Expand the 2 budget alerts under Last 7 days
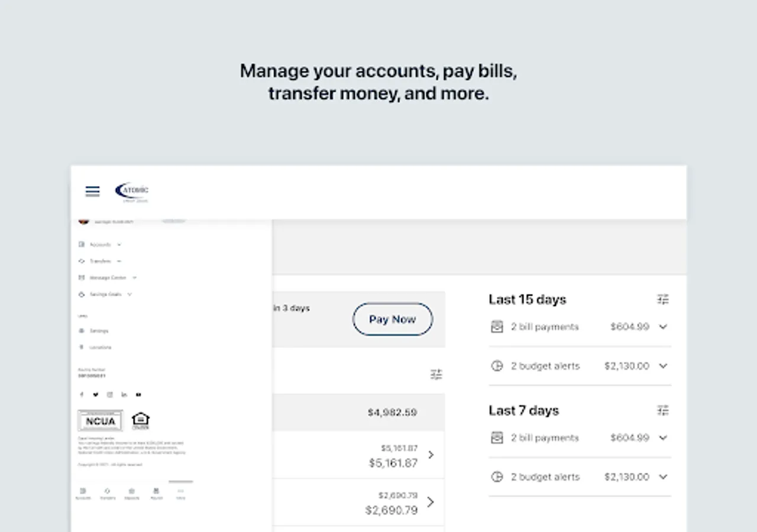Screen dimensions: 757x532 (x=663, y=476)
